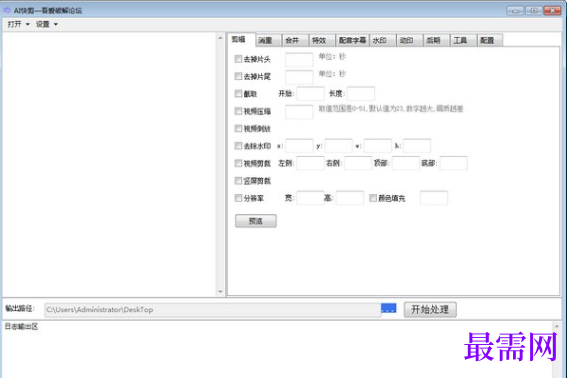Tick the 截取 checkbox
The height and width of the screenshot is (378, 576).
tap(238, 94)
